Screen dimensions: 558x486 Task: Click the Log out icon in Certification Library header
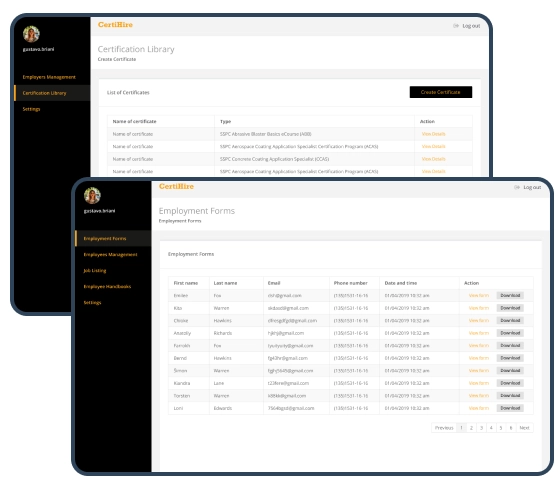[x=456, y=26]
